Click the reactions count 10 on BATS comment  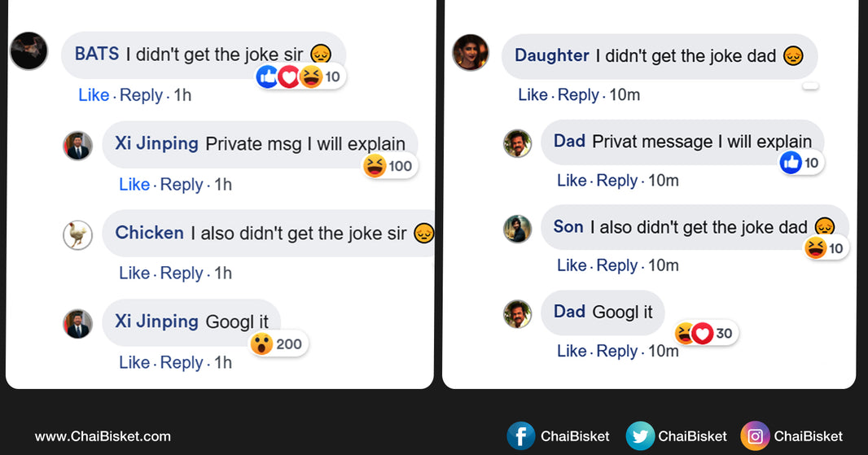332,77
